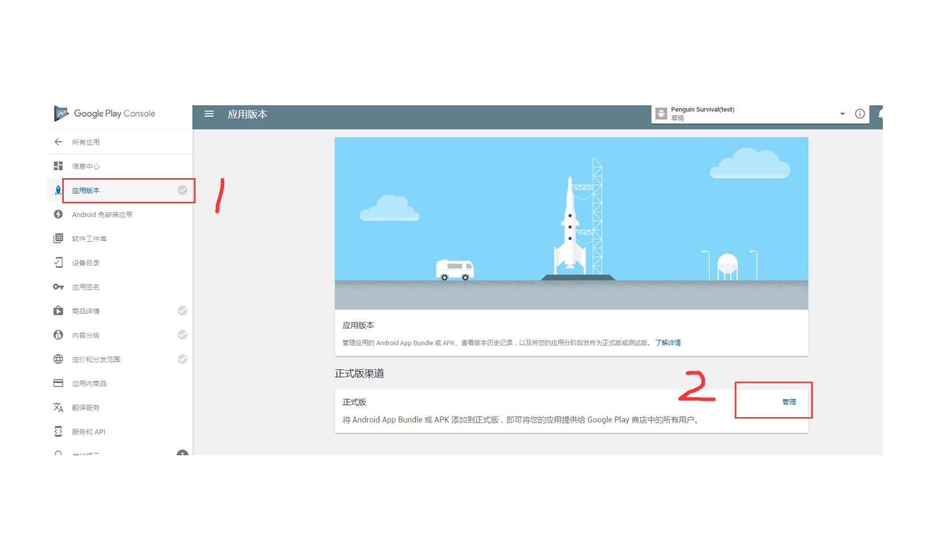Open 了解详情 link about app bundles
This screenshot has width=929, height=560.
click(667, 342)
